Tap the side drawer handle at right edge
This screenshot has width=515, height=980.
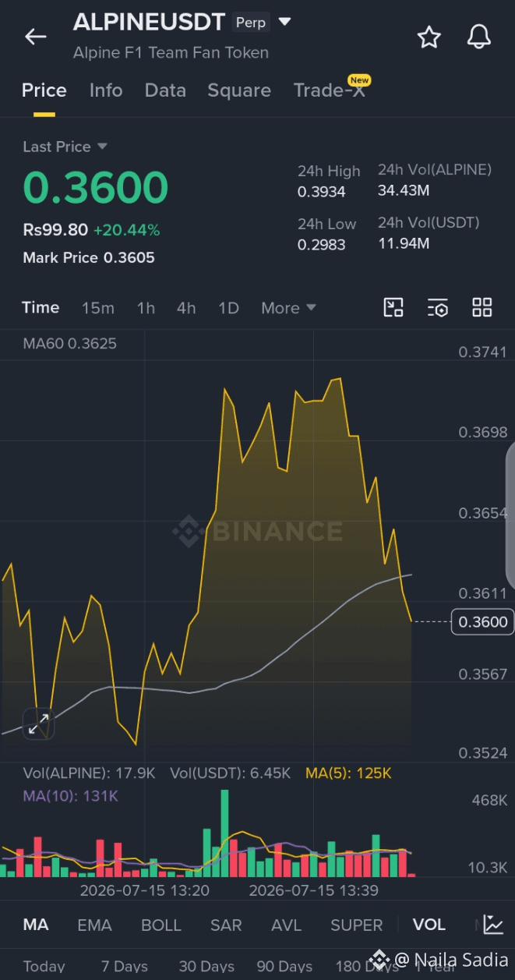510,516
